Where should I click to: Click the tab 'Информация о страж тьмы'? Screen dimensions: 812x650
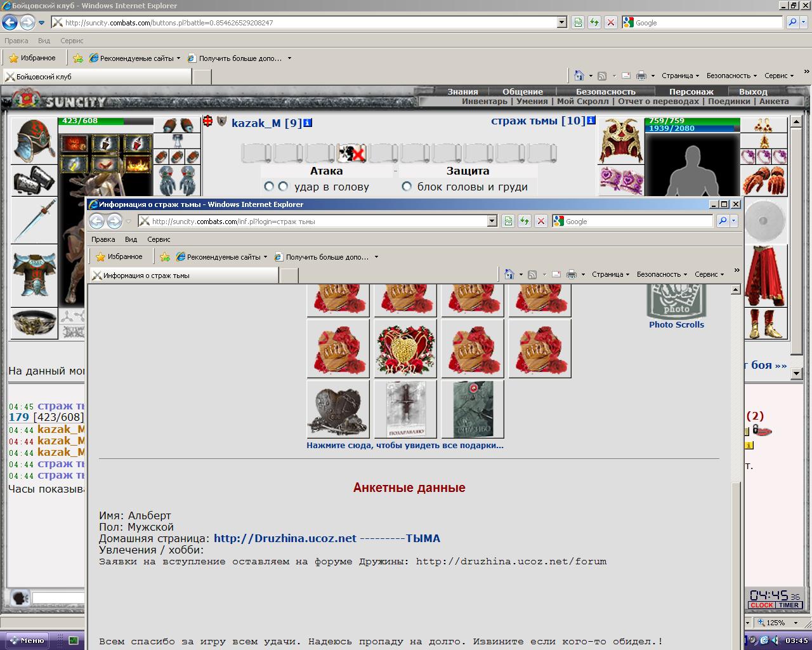click(184, 275)
